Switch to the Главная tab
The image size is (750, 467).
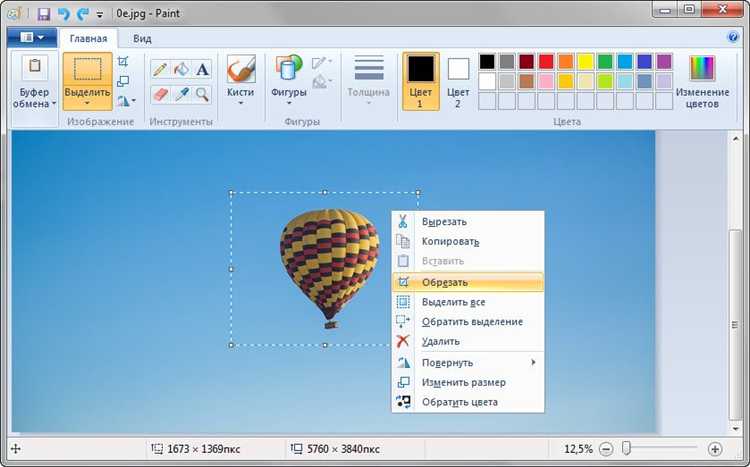88,38
